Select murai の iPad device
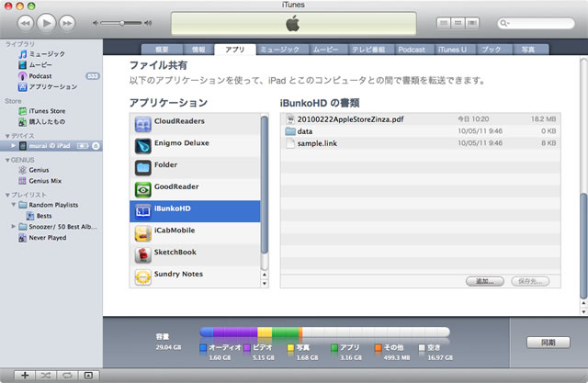Screen dimensions: 588x383 [51, 146]
